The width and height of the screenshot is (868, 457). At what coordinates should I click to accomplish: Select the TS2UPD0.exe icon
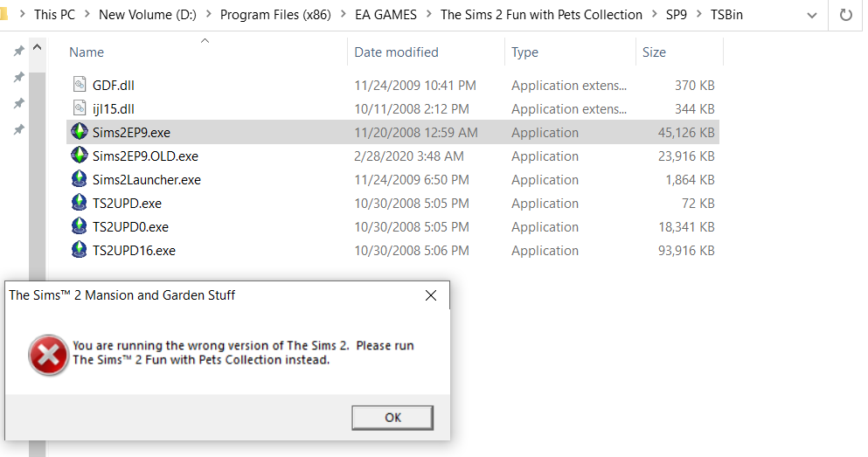pyautogui.click(x=79, y=227)
